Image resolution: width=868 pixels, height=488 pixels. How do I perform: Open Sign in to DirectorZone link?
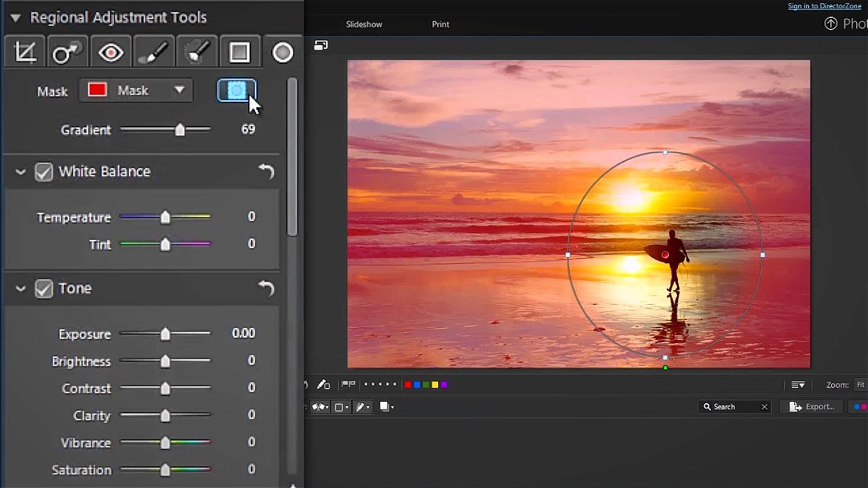[x=825, y=6]
